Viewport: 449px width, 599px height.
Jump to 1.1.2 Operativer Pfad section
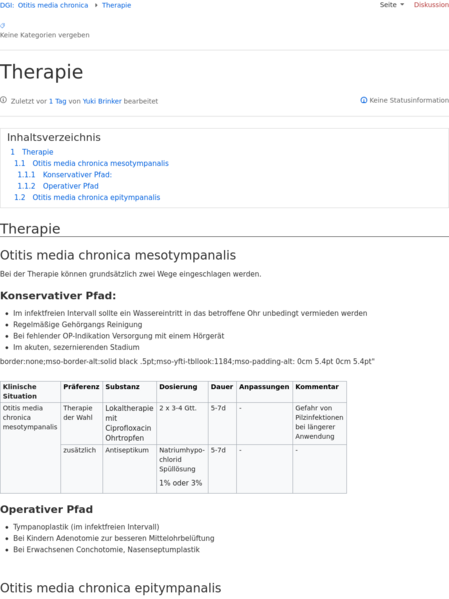[x=58, y=186]
